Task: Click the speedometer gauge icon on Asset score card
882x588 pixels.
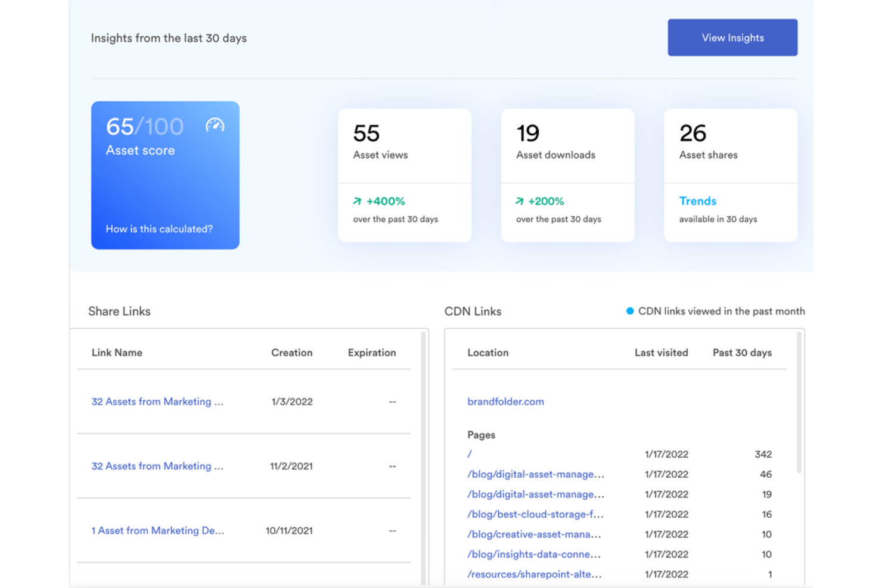Action: pos(215,126)
